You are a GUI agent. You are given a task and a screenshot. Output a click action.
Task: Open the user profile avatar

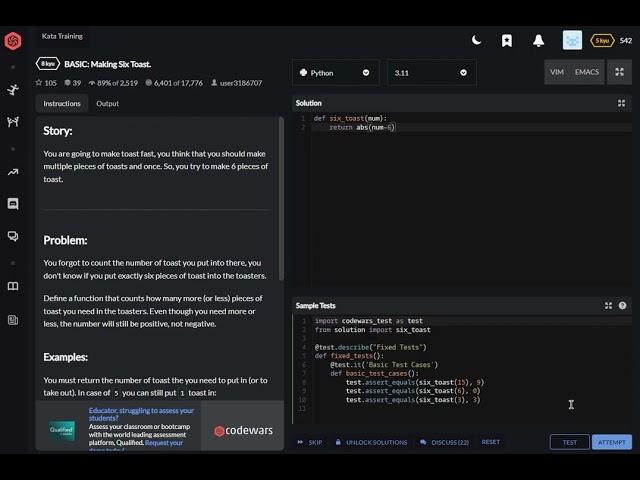572,40
